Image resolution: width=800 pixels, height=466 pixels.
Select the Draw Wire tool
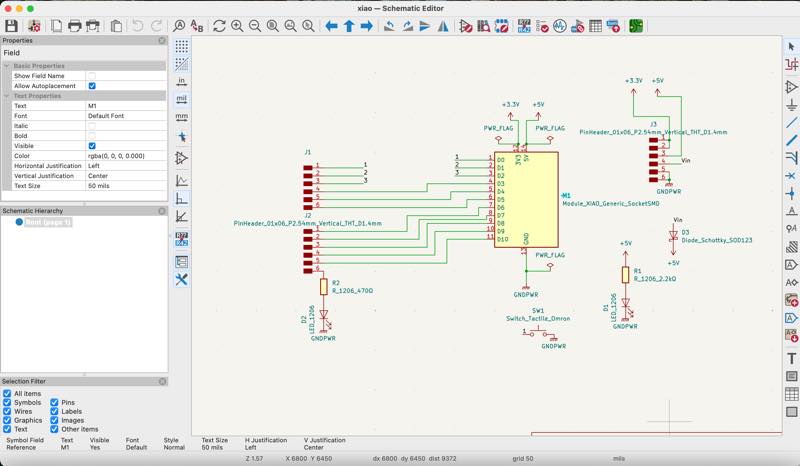(791, 122)
